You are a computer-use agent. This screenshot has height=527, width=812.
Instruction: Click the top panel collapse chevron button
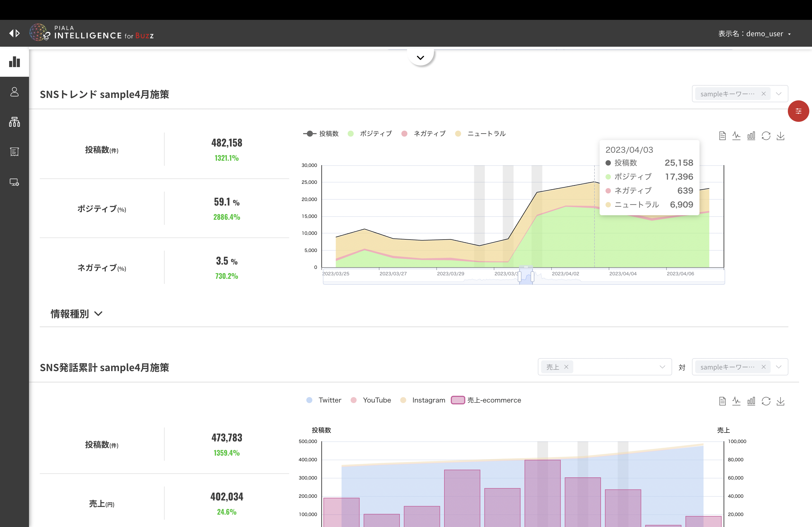[x=420, y=58]
